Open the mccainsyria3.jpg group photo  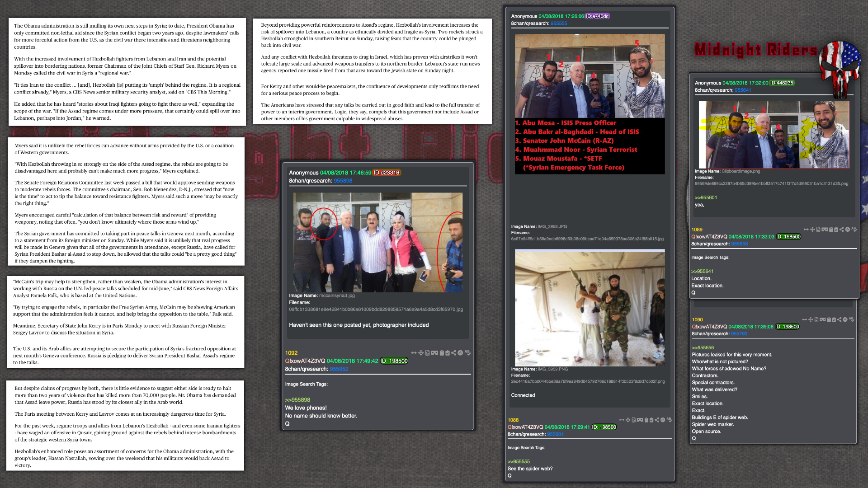378,243
